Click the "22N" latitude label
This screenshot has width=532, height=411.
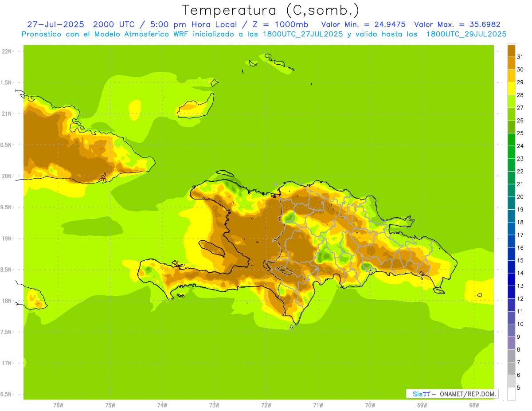click(6, 51)
